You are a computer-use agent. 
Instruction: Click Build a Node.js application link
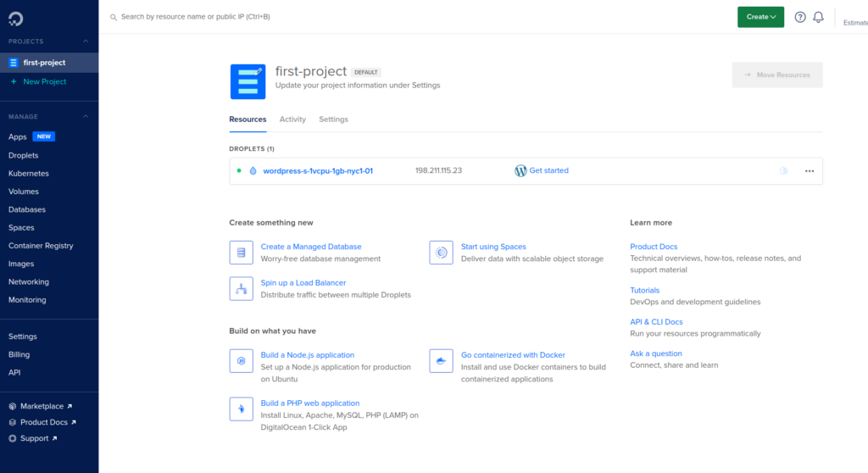307,355
